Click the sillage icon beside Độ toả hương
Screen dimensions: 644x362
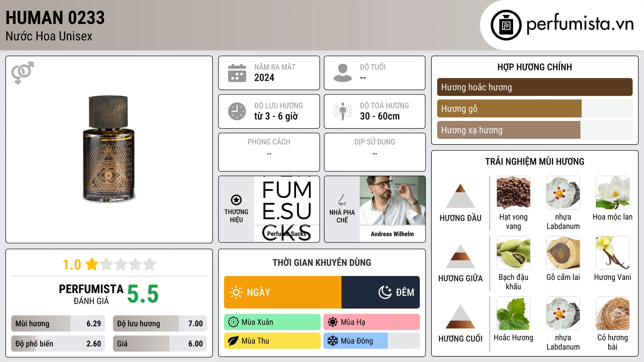pyautogui.click(x=342, y=111)
